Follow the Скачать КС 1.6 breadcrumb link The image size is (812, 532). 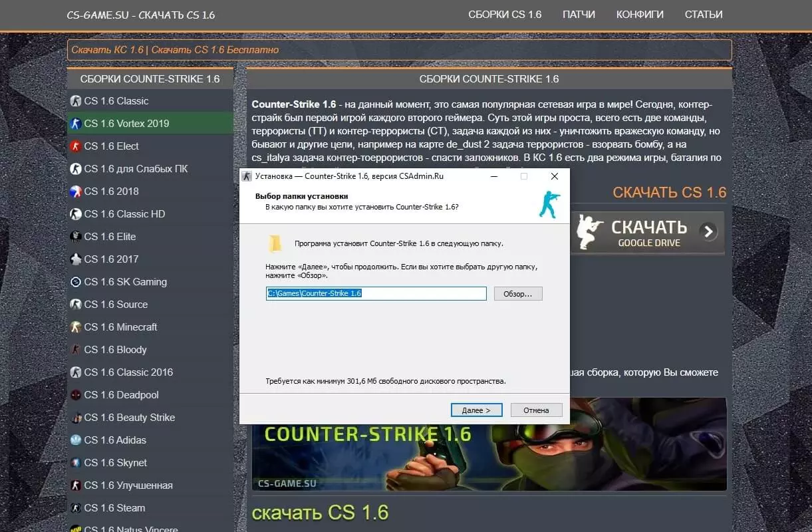point(108,50)
